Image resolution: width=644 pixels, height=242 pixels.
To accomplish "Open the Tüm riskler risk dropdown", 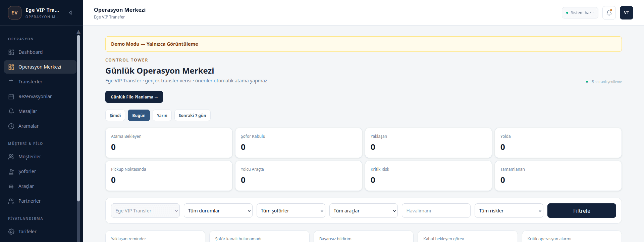I will point(509,211).
